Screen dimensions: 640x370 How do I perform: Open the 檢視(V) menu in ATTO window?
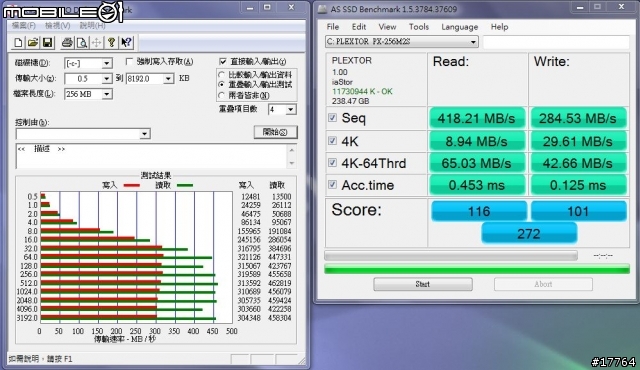[x=58, y=26]
